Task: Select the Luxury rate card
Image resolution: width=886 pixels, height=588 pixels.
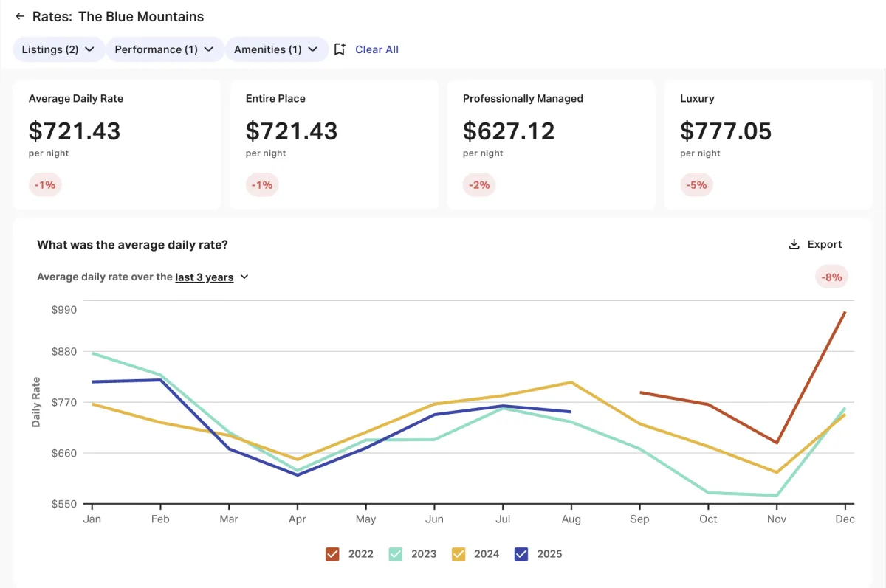Action: (768, 145)
